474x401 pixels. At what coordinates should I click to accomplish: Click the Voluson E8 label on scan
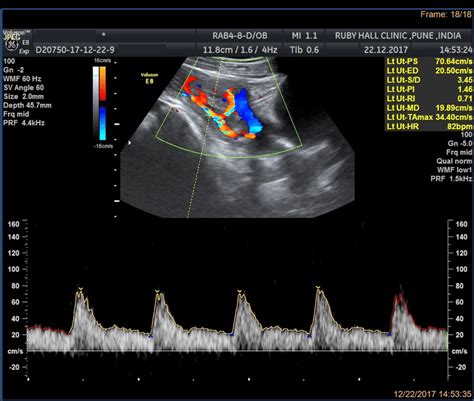[149, 78]
